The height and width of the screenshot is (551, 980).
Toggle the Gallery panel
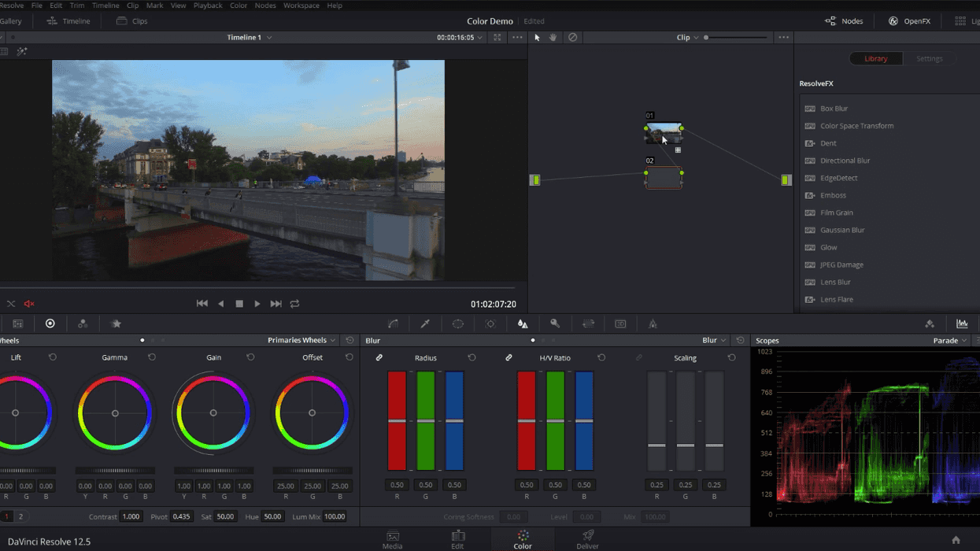[x=11, y=21]
